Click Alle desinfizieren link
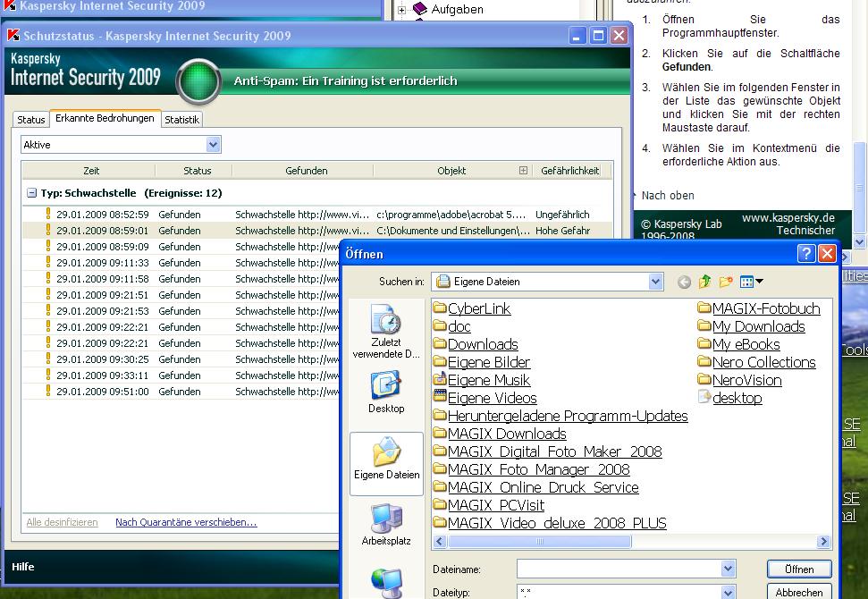 (x=62, y=522)
